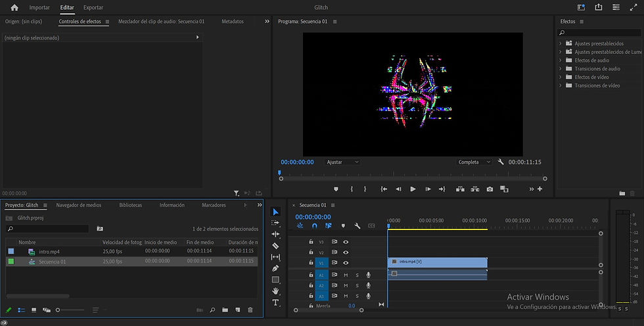The width and height of the screenshot is (644, 326).
Task: Select the intro.mp4 clip in the timeline
Action: (x=437, y=262)
